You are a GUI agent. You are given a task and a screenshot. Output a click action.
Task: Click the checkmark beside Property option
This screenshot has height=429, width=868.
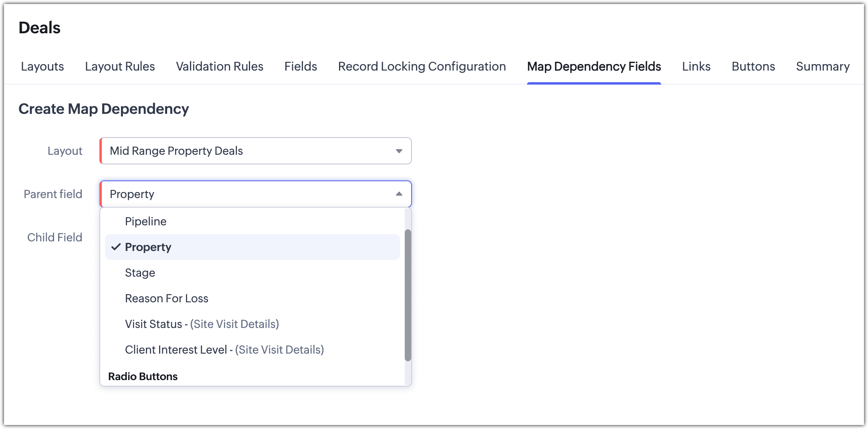[116, 247]
